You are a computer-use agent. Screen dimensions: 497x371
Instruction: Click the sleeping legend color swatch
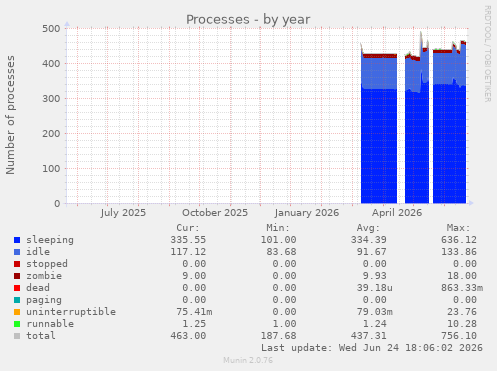point(17,240)
